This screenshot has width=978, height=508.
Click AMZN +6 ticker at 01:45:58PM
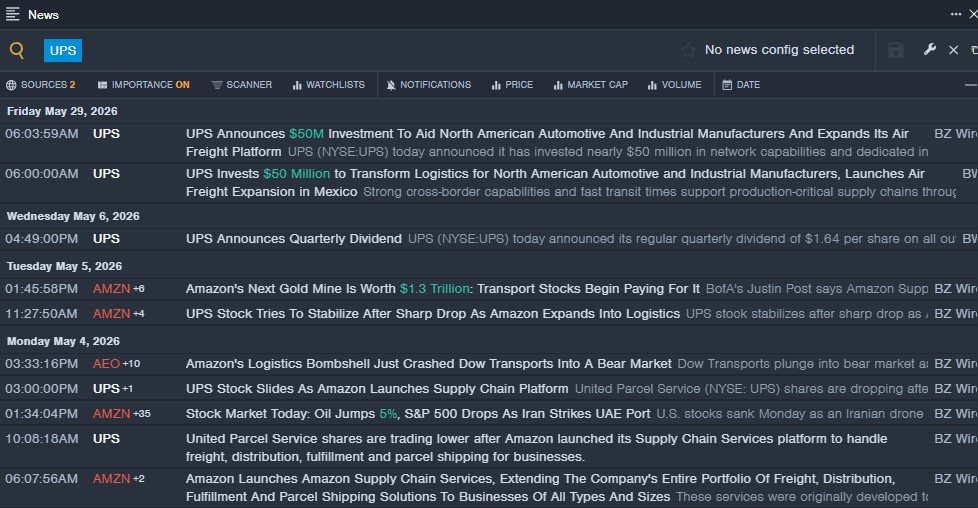119,288
